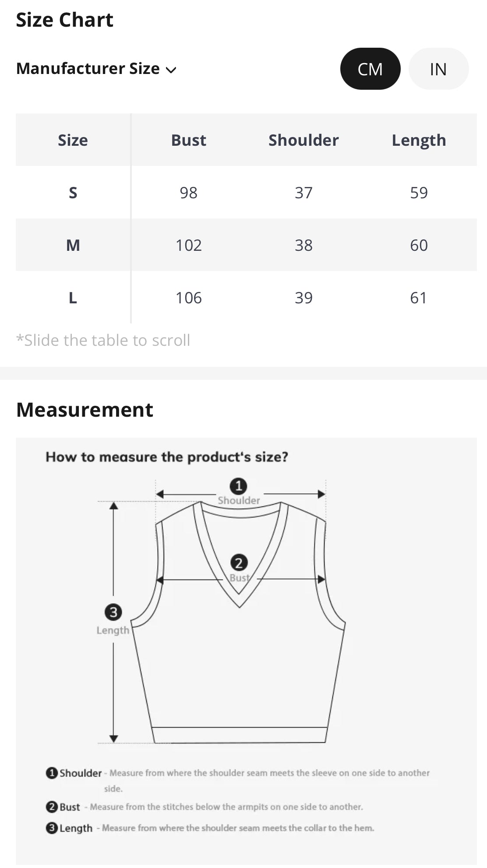
Task: Click the number 2 Bust marker in diagram
Action: pos(239,563)
